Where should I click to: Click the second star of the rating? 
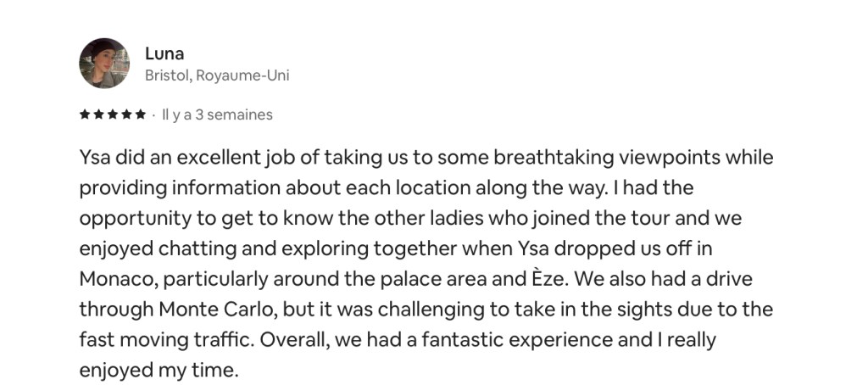98,114
